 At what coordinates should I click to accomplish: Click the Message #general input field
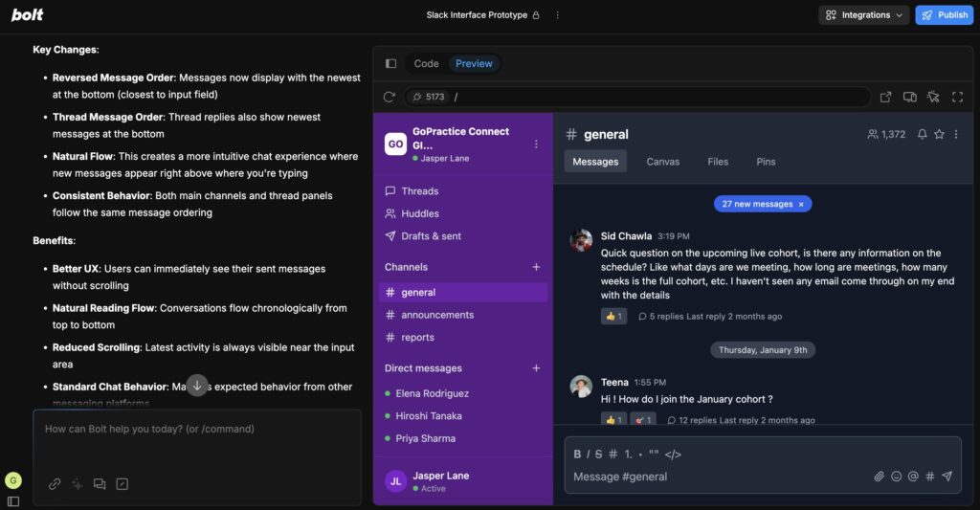(x=719, y=477)
